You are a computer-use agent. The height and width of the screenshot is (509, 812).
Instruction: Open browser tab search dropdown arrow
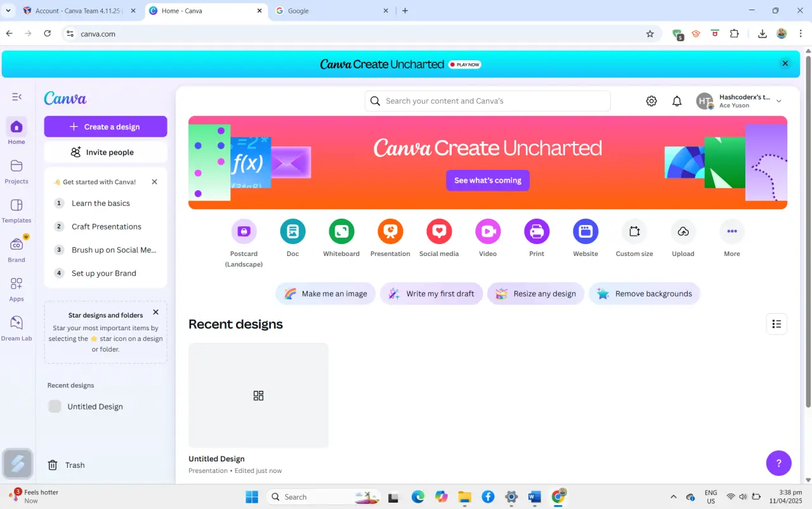click(x=8, y=11)
